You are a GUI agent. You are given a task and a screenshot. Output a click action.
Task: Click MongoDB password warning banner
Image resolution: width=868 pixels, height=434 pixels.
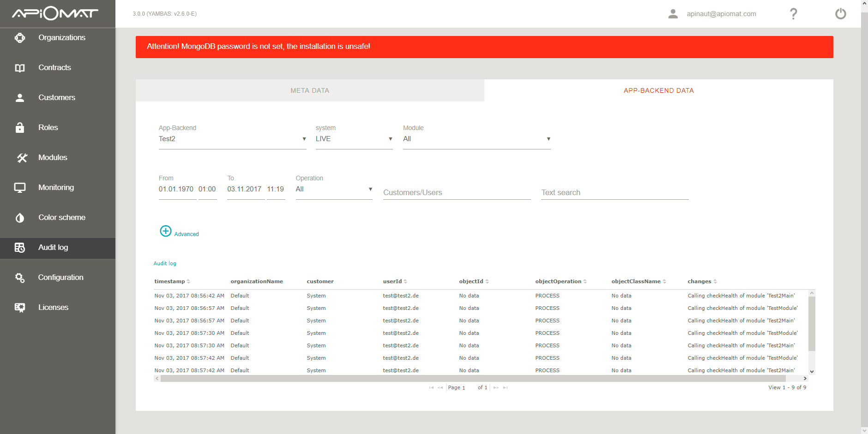pos(484,47)
